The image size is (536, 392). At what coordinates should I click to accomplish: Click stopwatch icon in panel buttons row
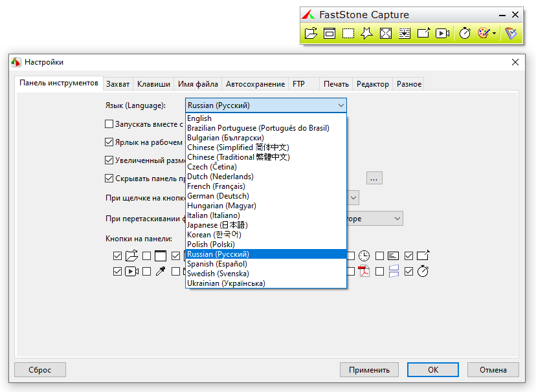pos(423,271)
